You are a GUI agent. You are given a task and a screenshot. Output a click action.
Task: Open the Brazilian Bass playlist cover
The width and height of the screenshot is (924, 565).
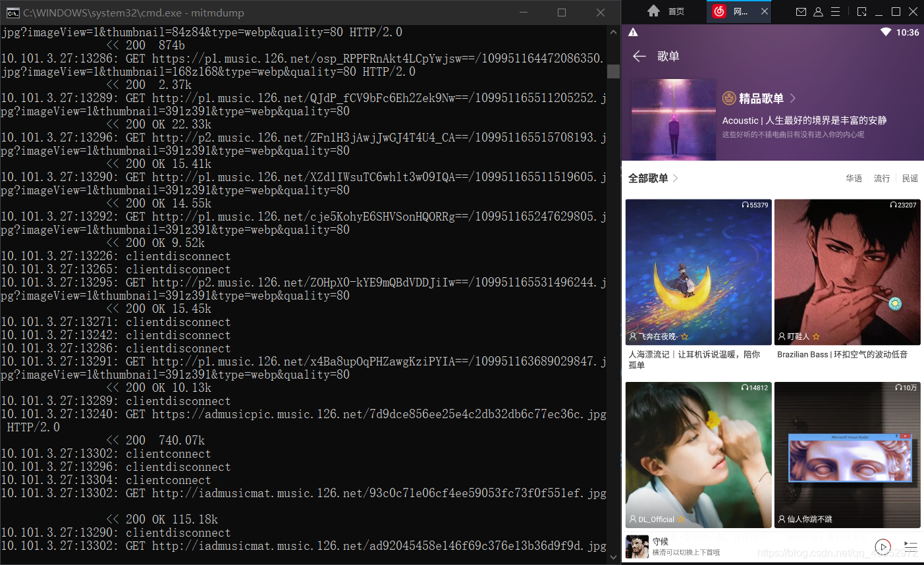point(848,272)
